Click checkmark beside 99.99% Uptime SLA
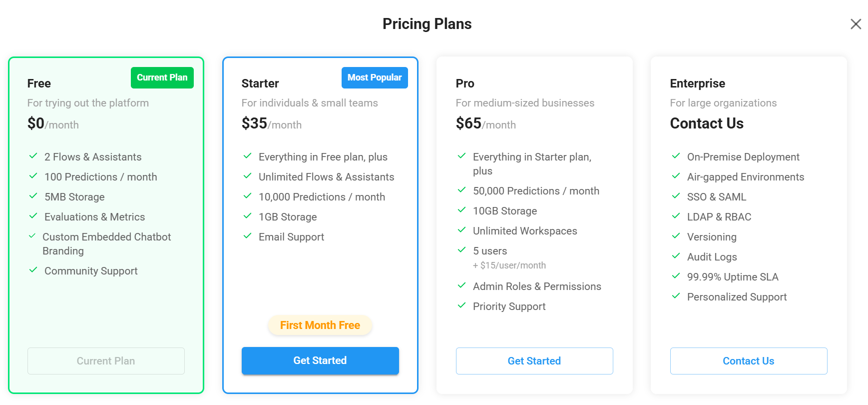Viewport: 868px width, 405px height. (676, 276)
